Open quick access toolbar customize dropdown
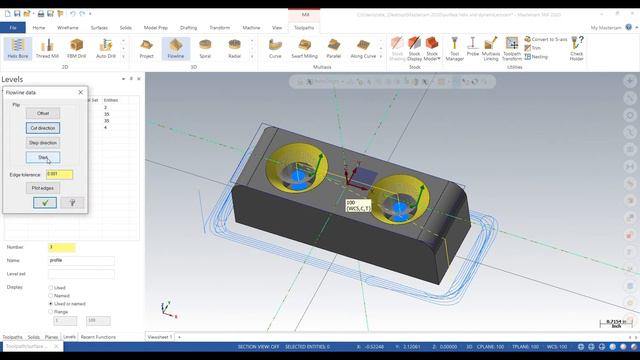The width and height of the screenshot is (640, 360). coord(90,14)
